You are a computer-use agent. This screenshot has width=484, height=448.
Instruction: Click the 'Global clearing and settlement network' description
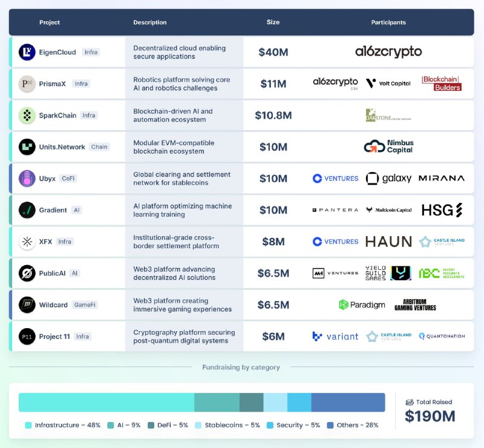point(182,178)
